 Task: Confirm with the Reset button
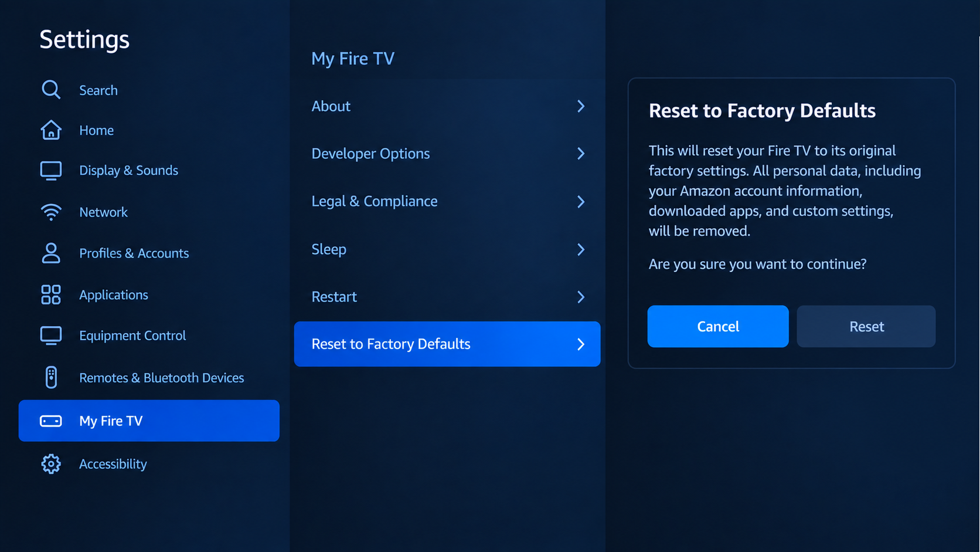(x=866, y=326)
